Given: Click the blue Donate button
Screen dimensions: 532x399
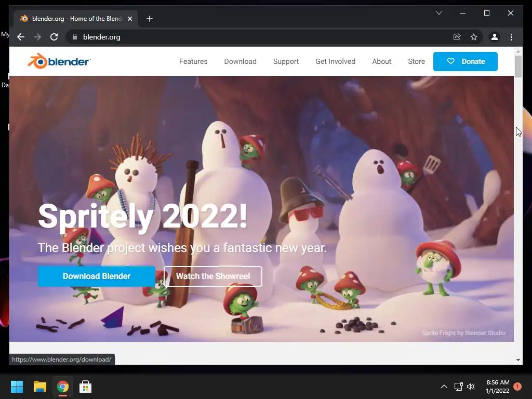Looking at the screenshot, I should coord(465,61).
